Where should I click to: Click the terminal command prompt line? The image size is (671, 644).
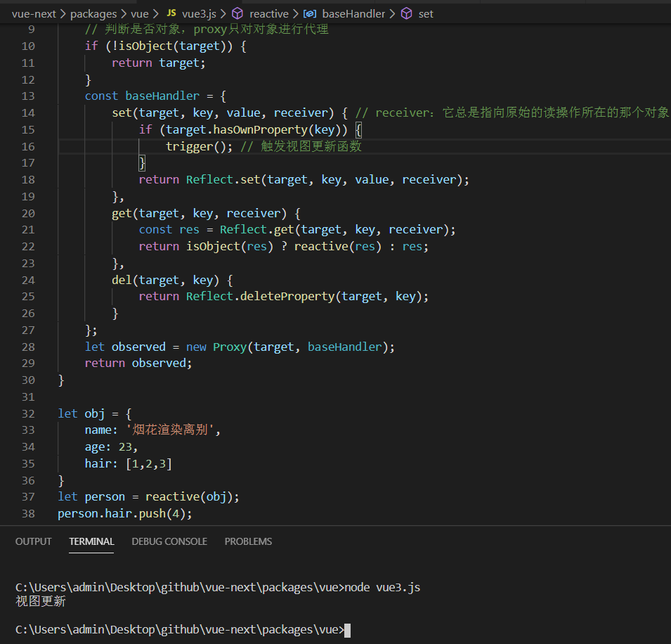pos(183,630)
